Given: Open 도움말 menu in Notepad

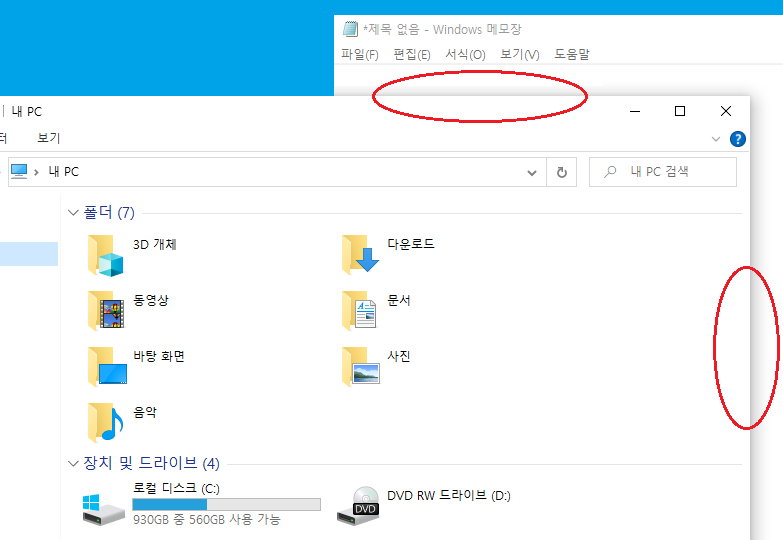Looking at the screenshot, I should [x=572, y=54].
